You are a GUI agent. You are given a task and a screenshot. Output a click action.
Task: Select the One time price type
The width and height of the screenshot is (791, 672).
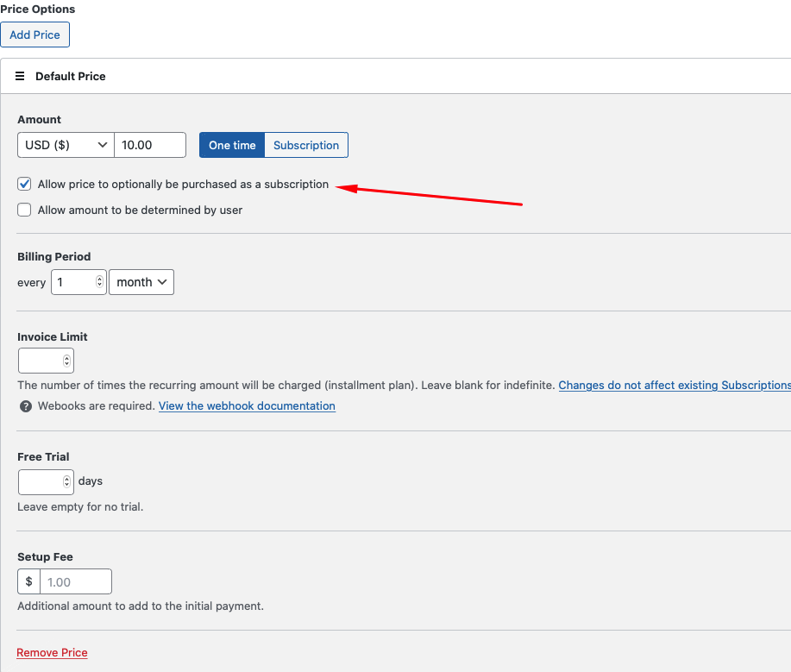point(232,145)
